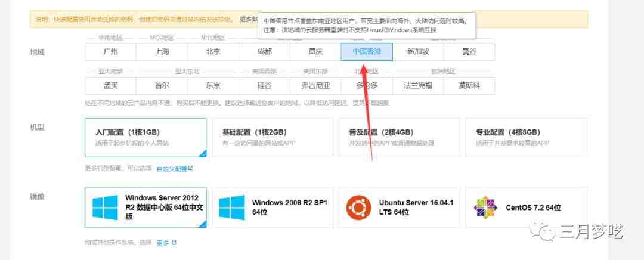Viewport: 644px width, 260px height.
Task: Select the 曼谷 region
Action: [x=469, y=52]
